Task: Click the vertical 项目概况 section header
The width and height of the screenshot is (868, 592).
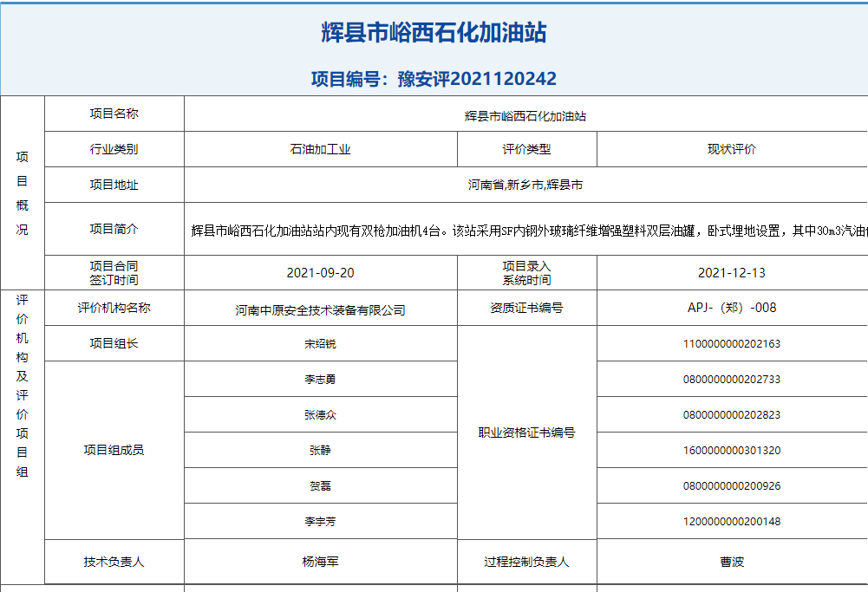Action: pyautogui.click(x=23, y=192)
